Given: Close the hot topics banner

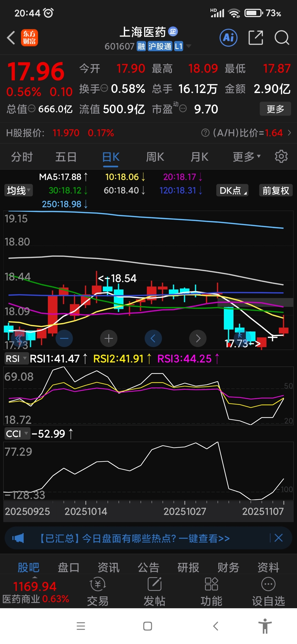Looking at the screenshot, I should click(x=279, y=538).
